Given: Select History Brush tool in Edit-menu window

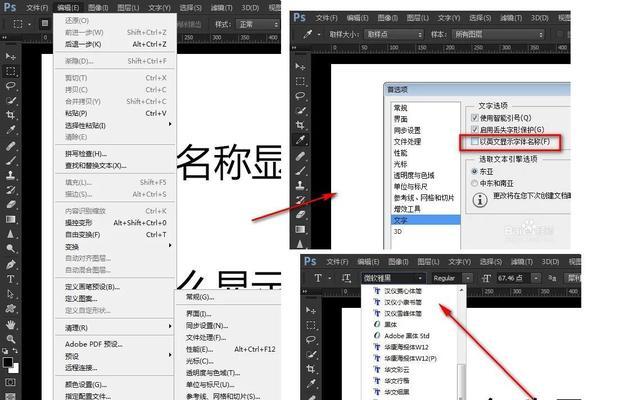Looking at the screenshot, I should click(x=10, y=189).
